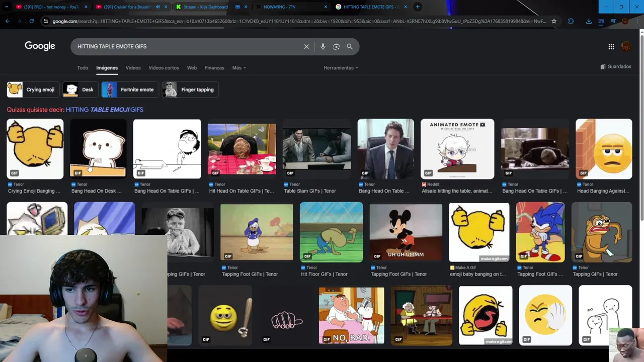Open the Mickey Mouse UH UH UMMM GIF
The height and width of the screenshot is (362, 644).
point(406,232)
